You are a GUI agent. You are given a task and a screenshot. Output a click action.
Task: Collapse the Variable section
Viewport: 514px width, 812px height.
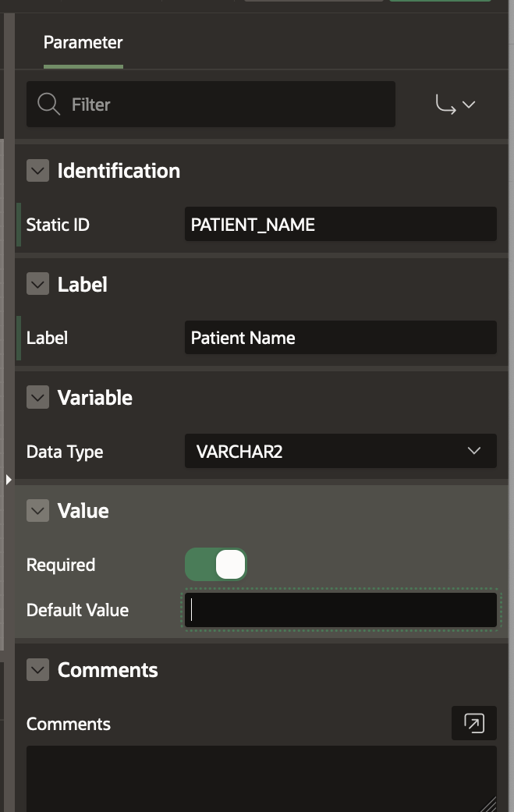click(x=37, y=398)
